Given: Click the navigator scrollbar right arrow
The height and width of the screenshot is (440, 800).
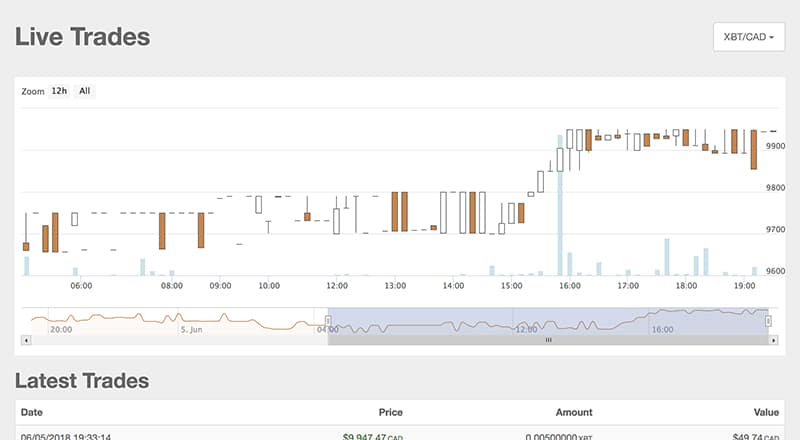Looking at the screenshot, I should 771,340.
